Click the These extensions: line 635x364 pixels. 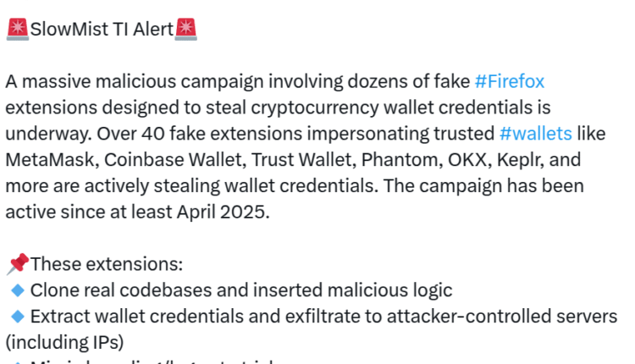click(106, 264)
